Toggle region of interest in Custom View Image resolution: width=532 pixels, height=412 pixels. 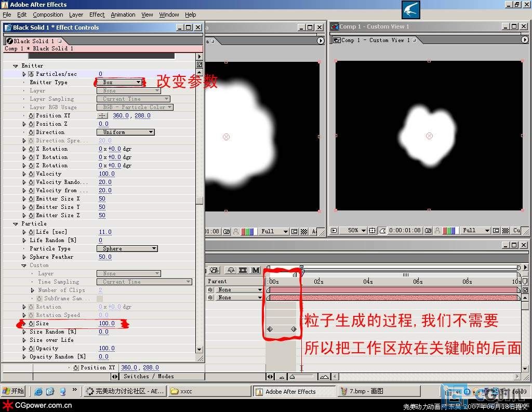(x=496, y=231)
